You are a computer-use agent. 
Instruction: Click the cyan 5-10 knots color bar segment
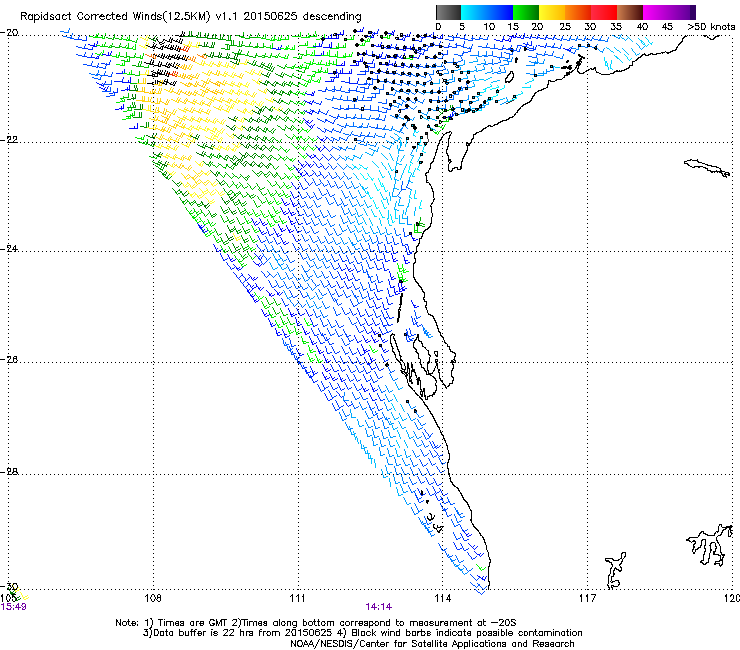[474, 12]
